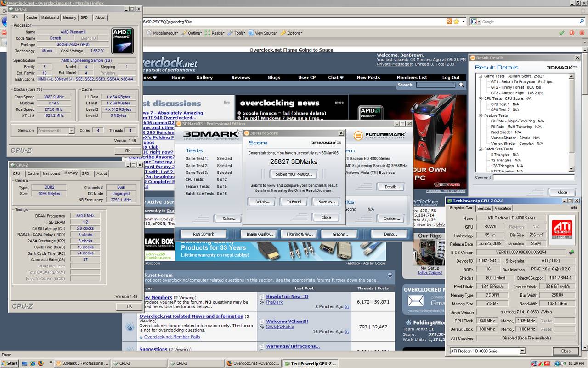This screenshot has height=368, width=588.
Task: Open the Outline developer toolbar menu
Action: click(x=192, y=33)
